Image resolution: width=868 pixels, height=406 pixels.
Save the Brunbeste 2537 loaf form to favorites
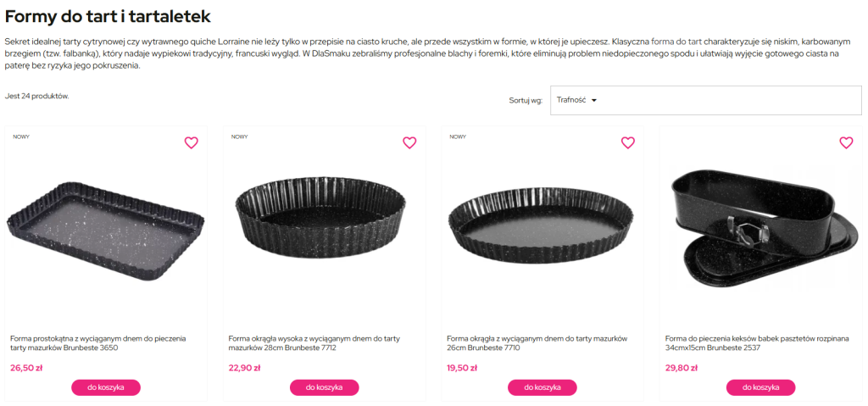point(846,142)
